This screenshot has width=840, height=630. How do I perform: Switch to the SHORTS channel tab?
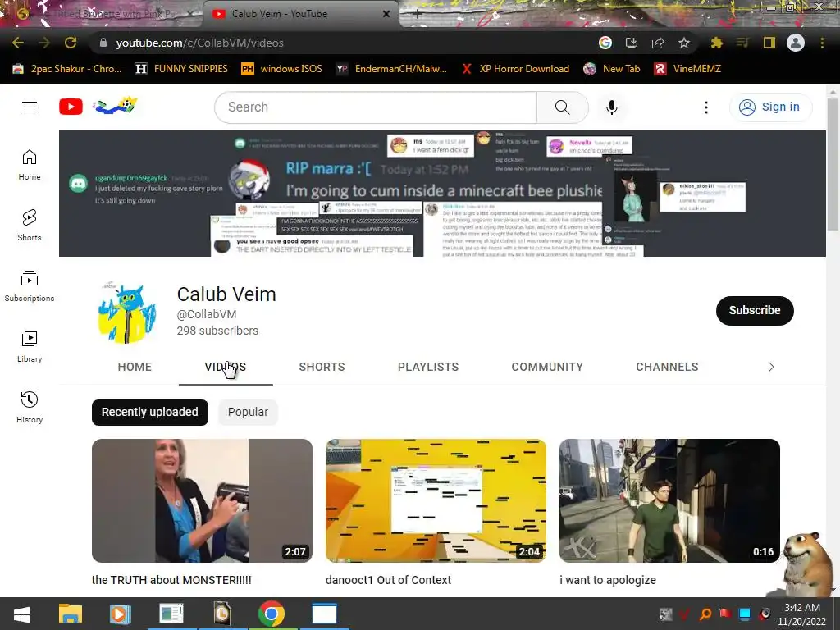322,367
